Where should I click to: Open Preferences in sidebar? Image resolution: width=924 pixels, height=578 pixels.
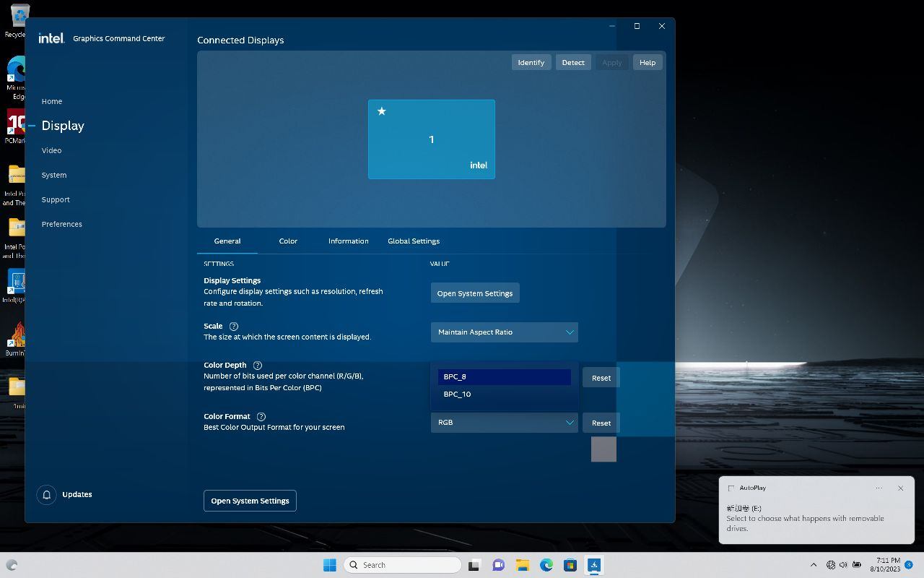point(62,225)
